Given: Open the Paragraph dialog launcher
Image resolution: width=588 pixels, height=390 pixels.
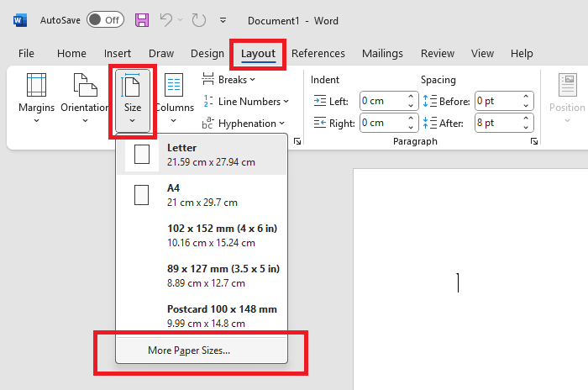Looking at the screenshot, I should point(533,143).
